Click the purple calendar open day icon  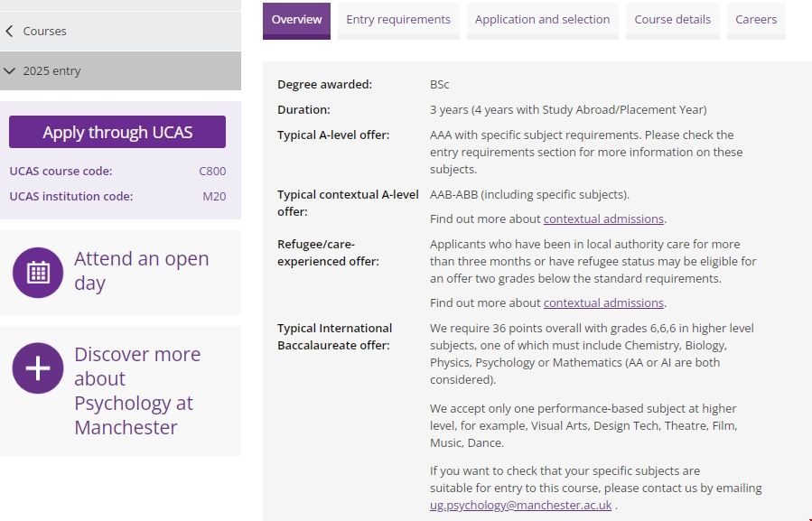(x=38, y=272)
